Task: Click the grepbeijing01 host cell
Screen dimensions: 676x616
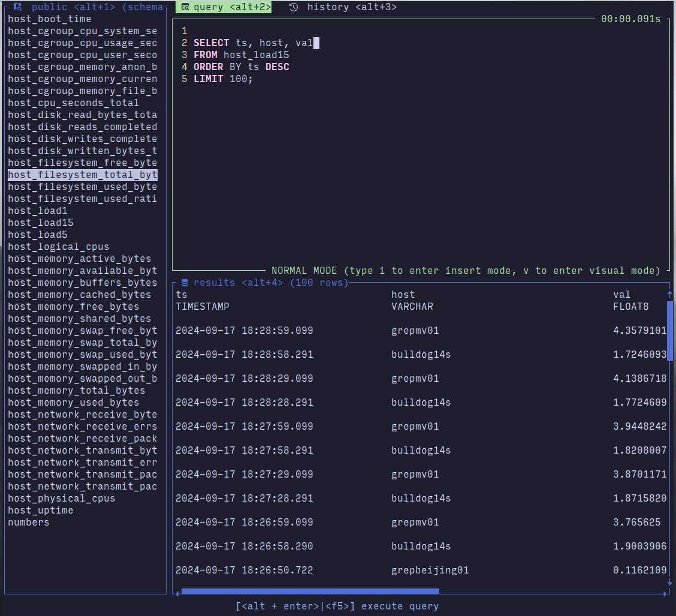Action: [430, 570]
